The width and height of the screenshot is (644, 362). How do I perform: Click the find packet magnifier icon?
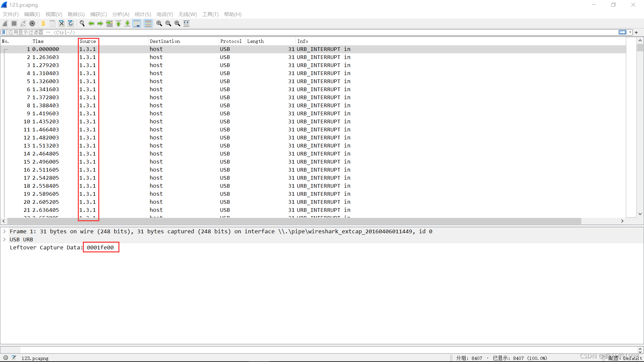pyautogui.click(x=82, y=23)
